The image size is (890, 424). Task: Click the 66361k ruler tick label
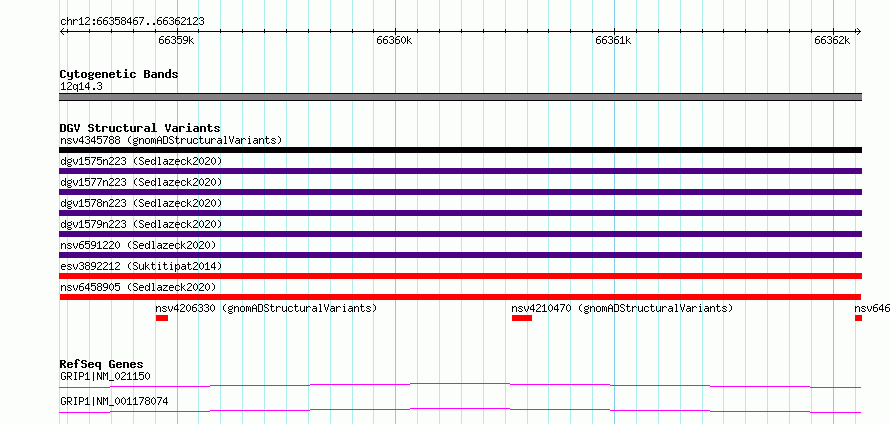613,40
